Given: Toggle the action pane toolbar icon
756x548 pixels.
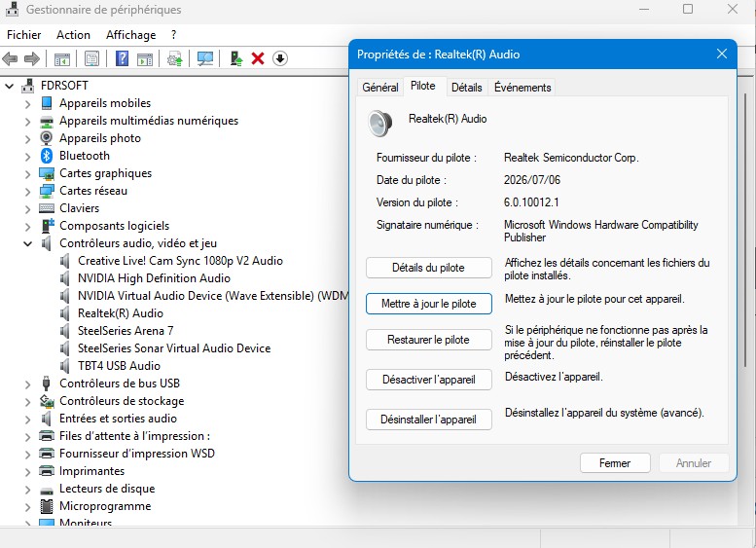Looking at the screenshot, I should 145,58.
